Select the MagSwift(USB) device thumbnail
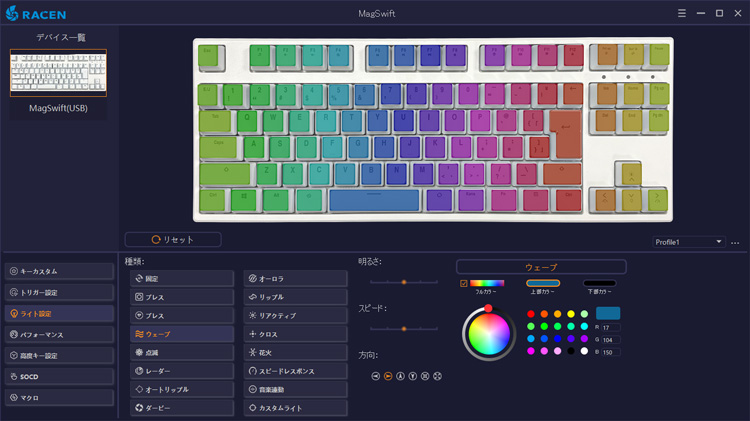 pyautogui.click(x=57, y=74)
